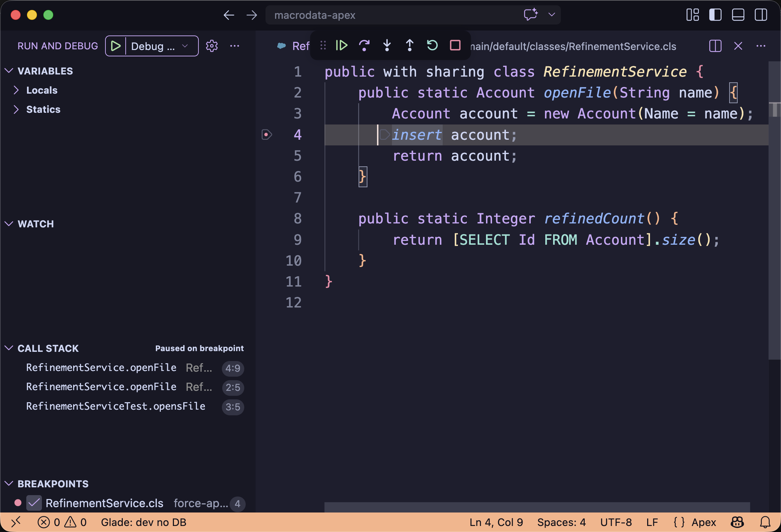Toggle the secondary side bar
Viewport: 781px width, 532px height.
pos(761,15)
